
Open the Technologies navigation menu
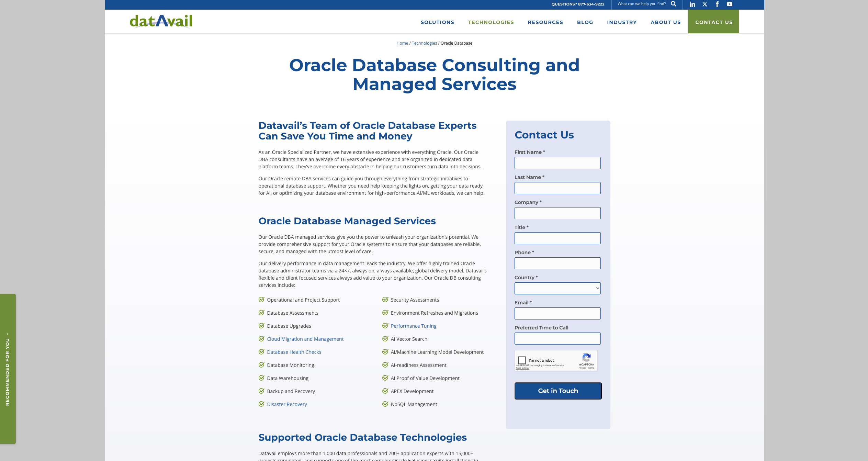[491, 22]
